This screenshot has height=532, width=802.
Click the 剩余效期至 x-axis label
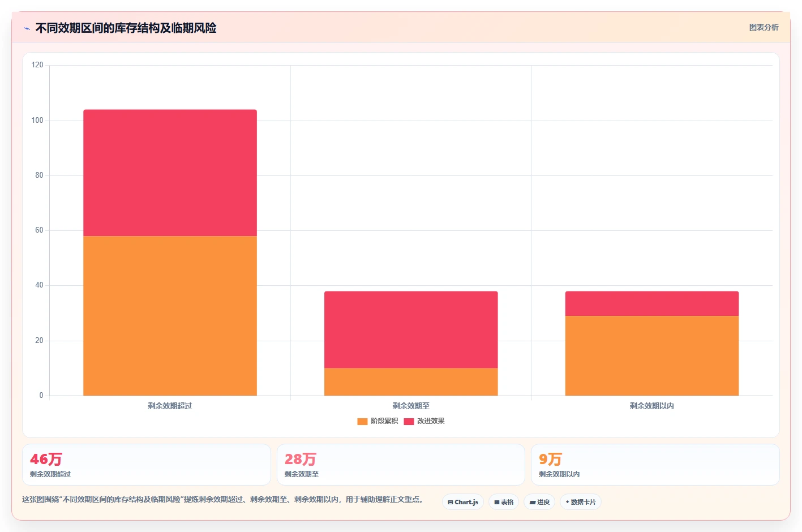pyautogui.click(x=411, y=406)
